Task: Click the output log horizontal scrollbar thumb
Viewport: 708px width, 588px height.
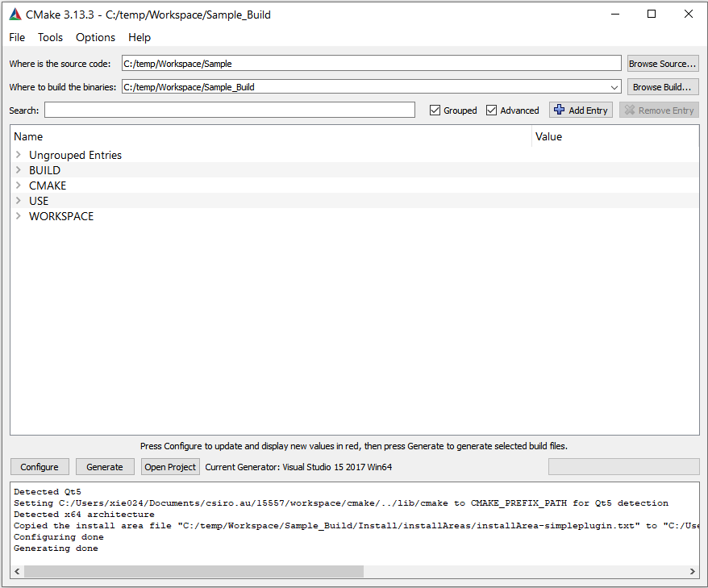Action: (x=194, y=571)
